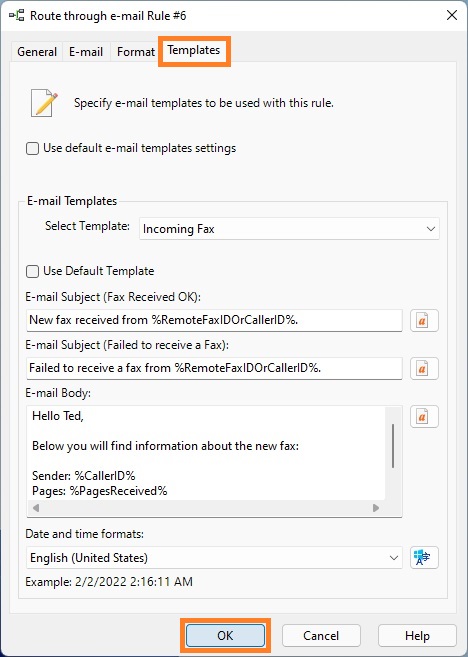Check the Use Default Template box
Screen dimensions: 468x657
[33, 271]
